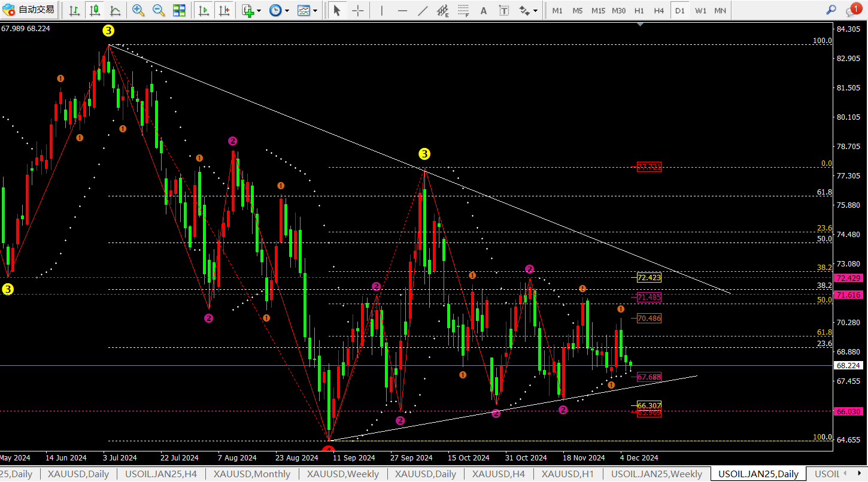Click the chart shift triangle marker
This screenshot has width=868, height=482.
pyautogui.click(x=641, y=25)
